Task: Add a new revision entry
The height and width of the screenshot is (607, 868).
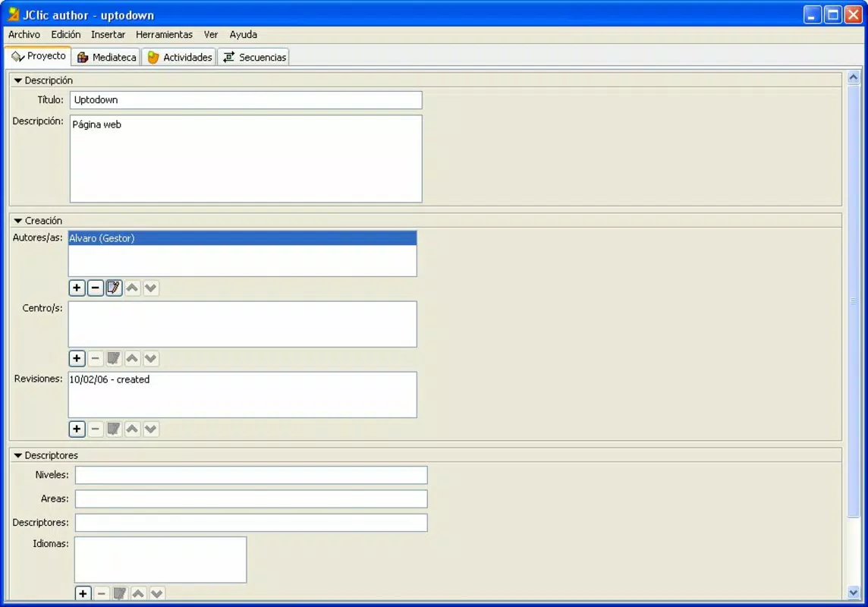Action: [77, 429]
